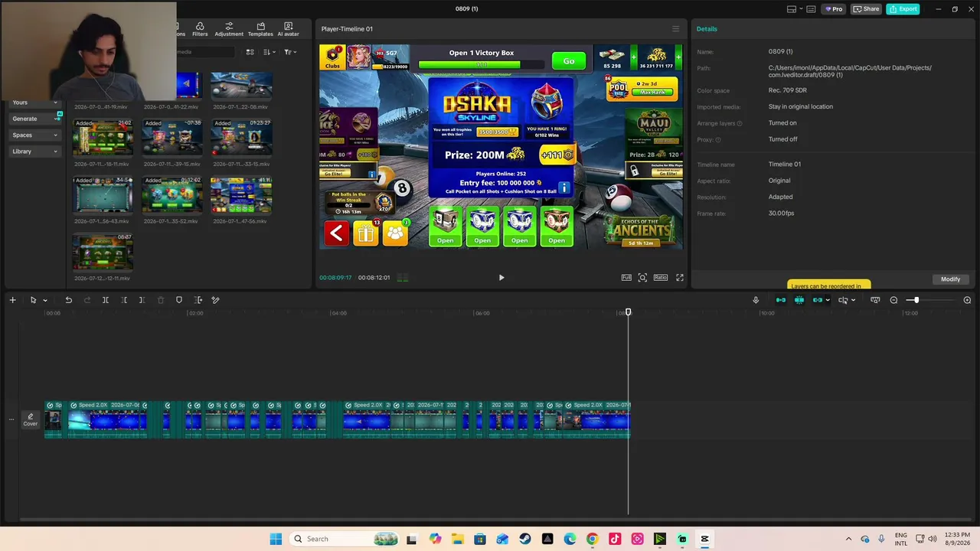Open the Templates panel
The height and width of the screenshot is (551, 980).
pyautogui.click(x=260, y=29)
